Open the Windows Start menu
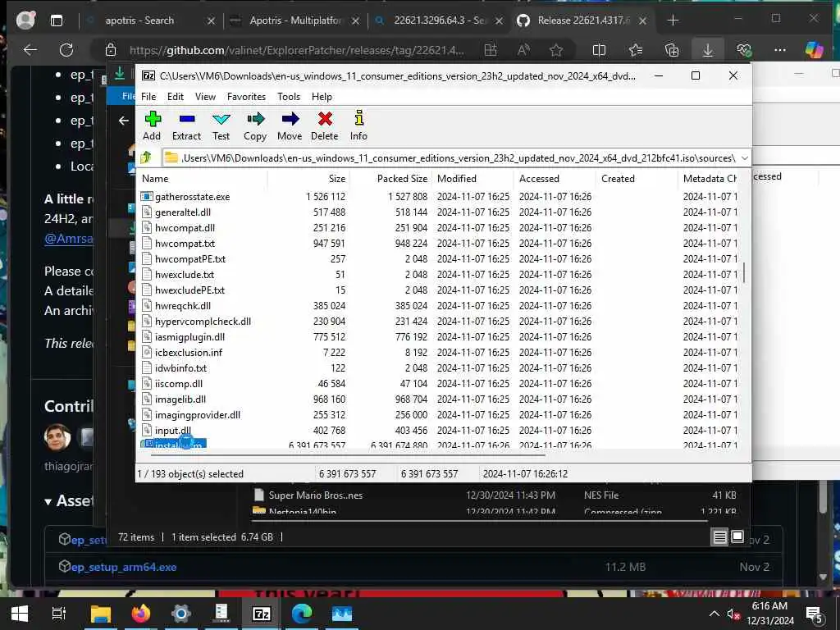This screenshot has height=630, width=840. pos(20,613)
